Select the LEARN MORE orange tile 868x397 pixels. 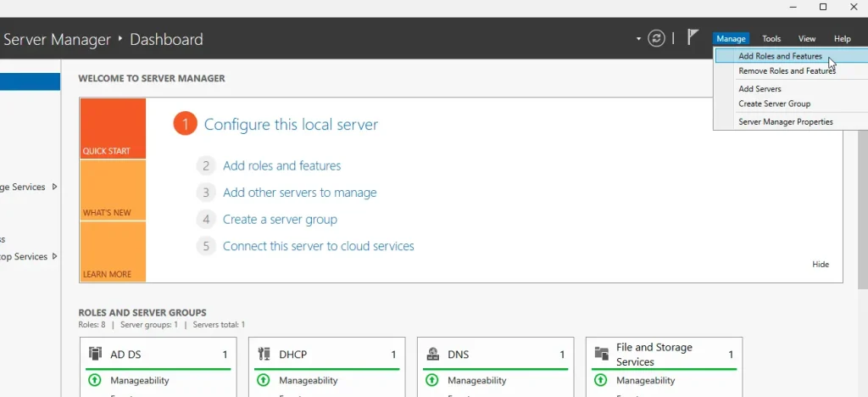[x=113, y=252]
